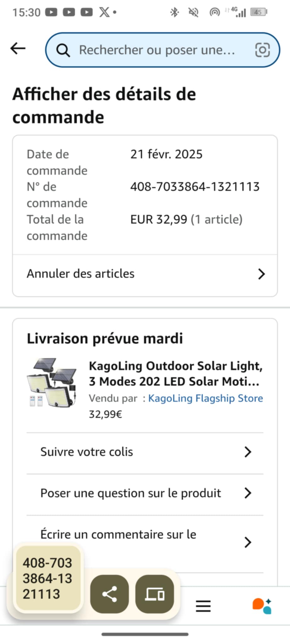Tap the back arrow icon
The width and height of the screenshot is (290, 644).
pyautogui.click(x=18, y=49)
